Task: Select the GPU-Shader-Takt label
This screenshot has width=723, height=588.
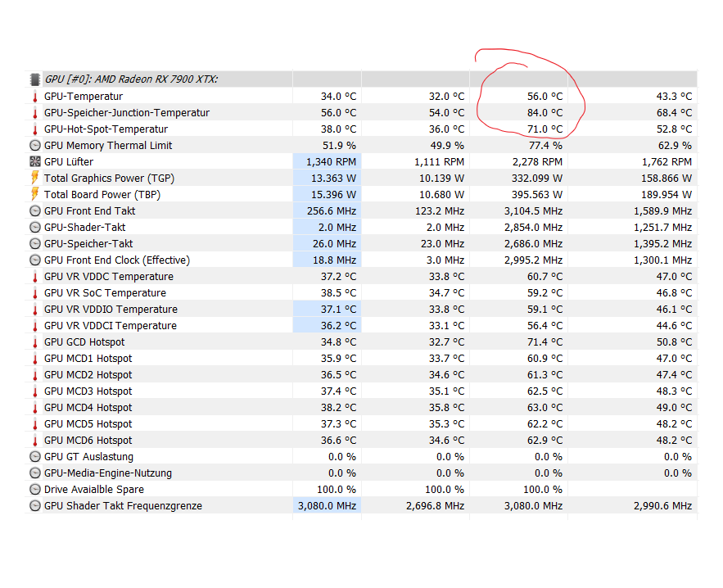Action: [x=85, y=228]
